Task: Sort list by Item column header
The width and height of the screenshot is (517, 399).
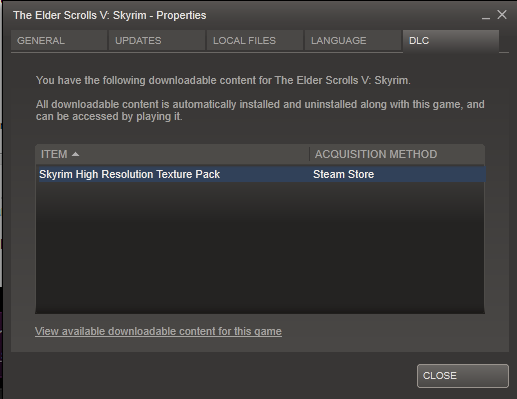Action: click(172, 154)
